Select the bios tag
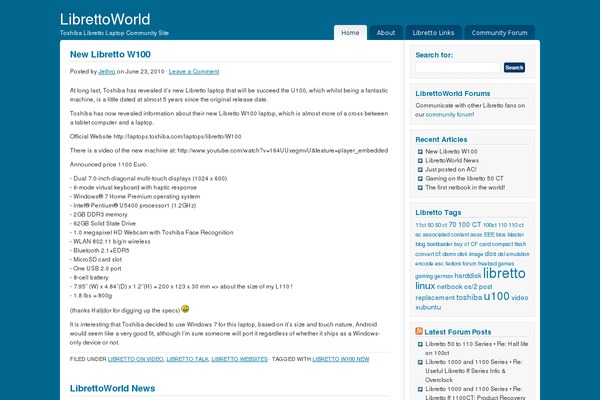Screen dimensions: 600x400 click(x=501, y=234)
